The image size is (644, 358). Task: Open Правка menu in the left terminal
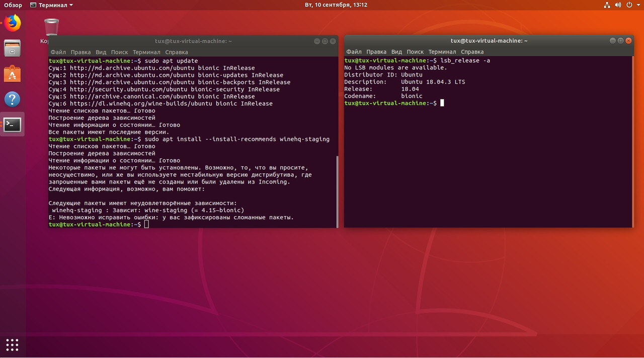click(x=80, y=52)
